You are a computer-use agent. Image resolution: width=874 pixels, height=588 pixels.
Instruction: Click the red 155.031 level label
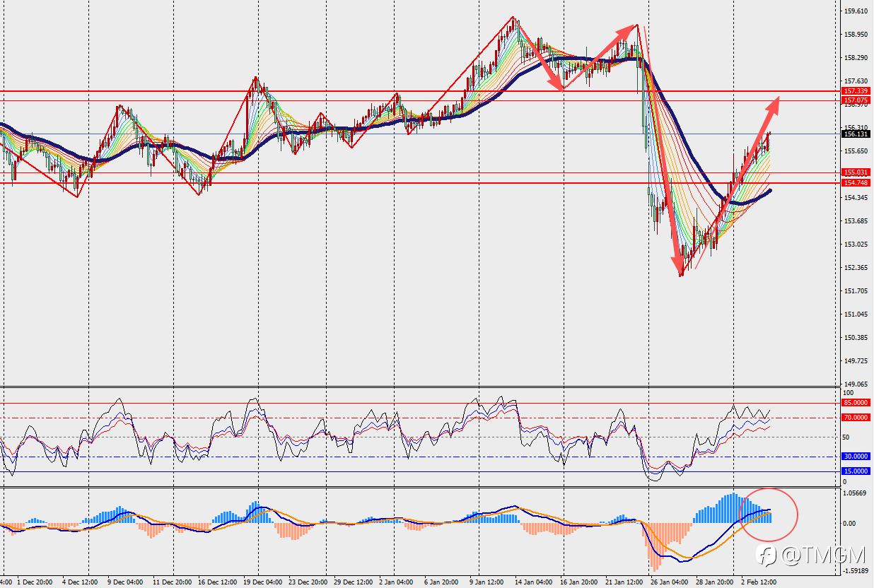click(856, 172)
